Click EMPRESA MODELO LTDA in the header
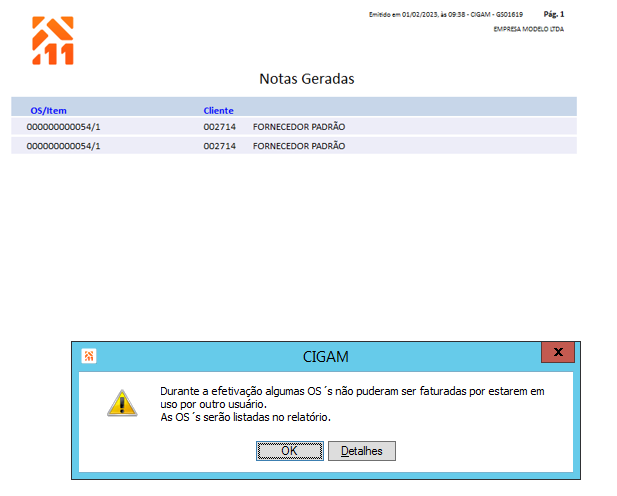617x496 pixels. (528, 29)
